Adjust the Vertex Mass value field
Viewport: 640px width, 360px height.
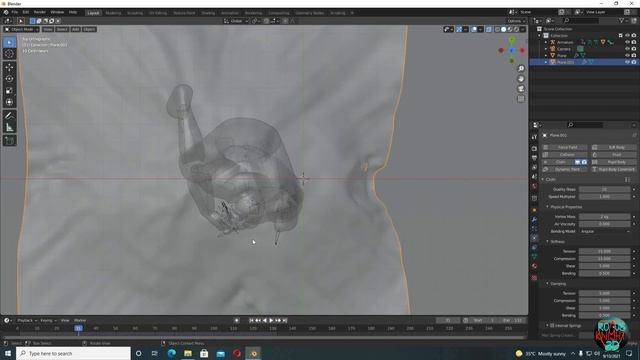[x=604, y=217]
